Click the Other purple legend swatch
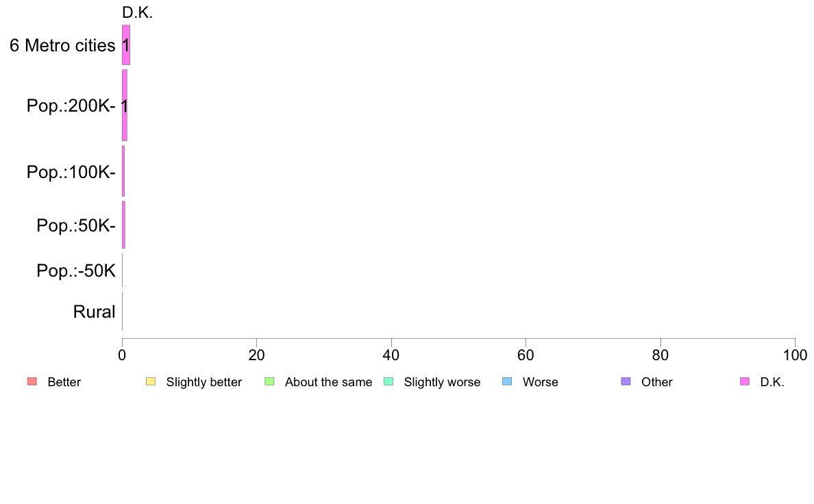This screenshot has height=504, width=814. (626, 381)
